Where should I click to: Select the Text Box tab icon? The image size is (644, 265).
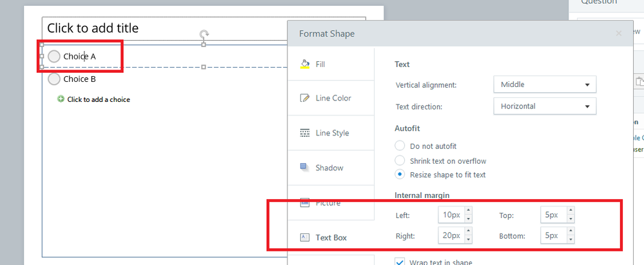click(x=305, y=237)
